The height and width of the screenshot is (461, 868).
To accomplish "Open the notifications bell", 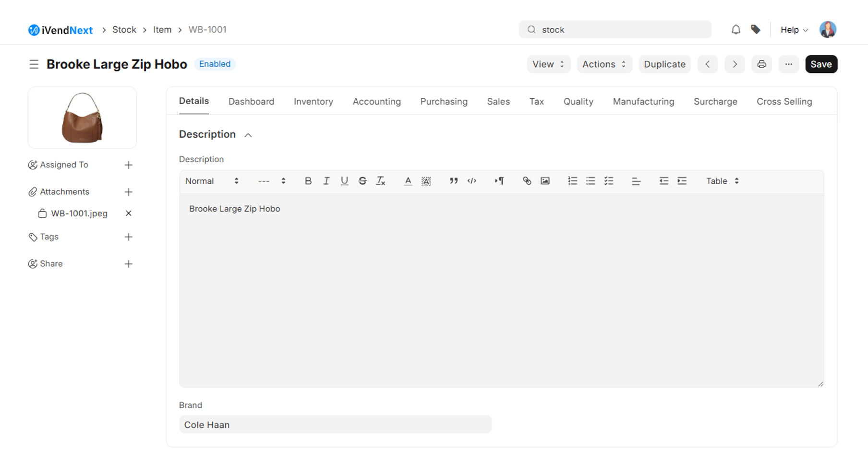I will (735, 30).
